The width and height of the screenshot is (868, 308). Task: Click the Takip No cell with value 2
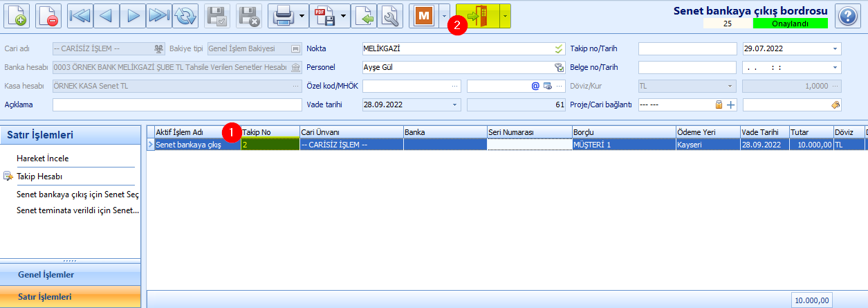(x=270, y=145)
